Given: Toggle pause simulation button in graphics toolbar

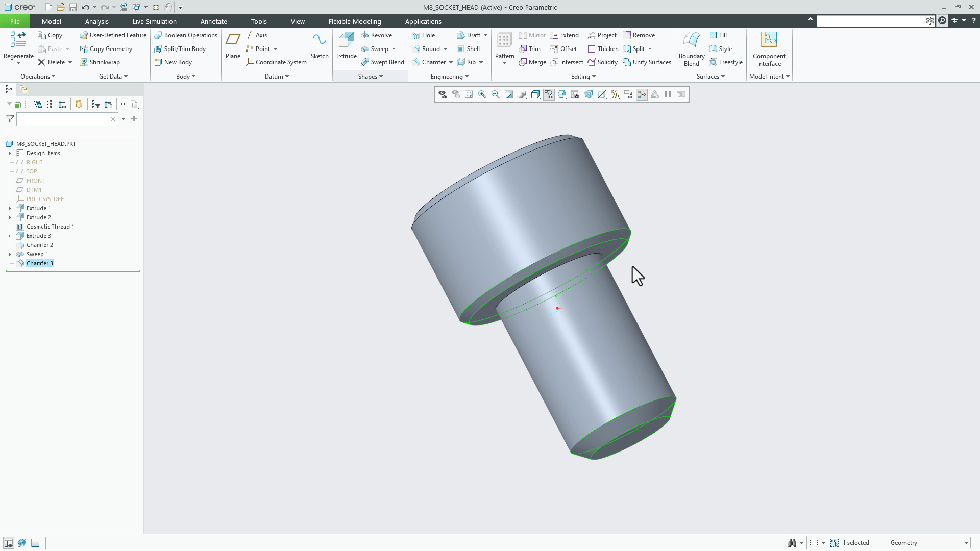Looking at the screenshot, I should [x=668, y=95].
